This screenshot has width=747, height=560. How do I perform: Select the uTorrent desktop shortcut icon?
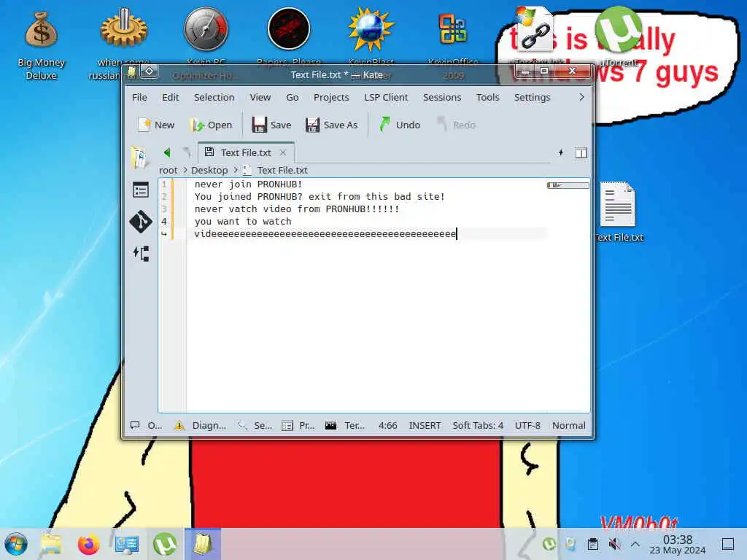point(619,36)
